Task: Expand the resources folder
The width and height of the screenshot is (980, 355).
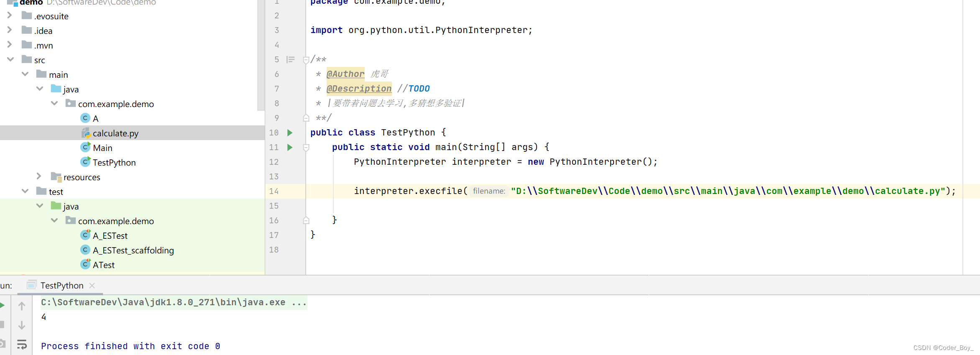Action: (39, 176)
